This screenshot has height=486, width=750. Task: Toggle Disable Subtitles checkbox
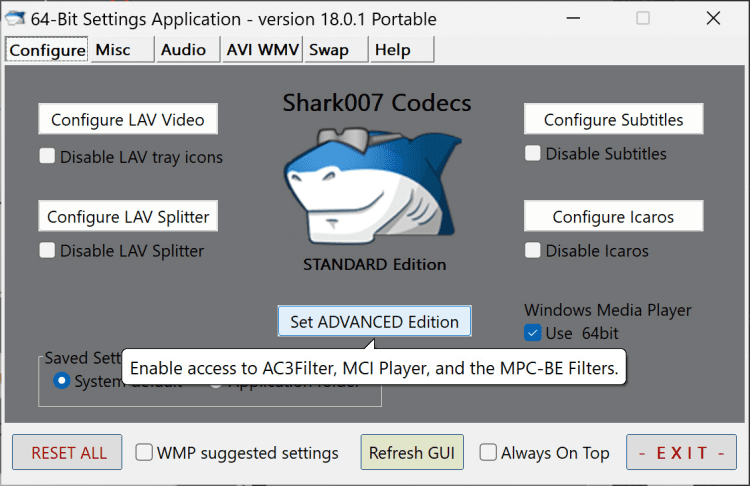click(x=534, y=153)
